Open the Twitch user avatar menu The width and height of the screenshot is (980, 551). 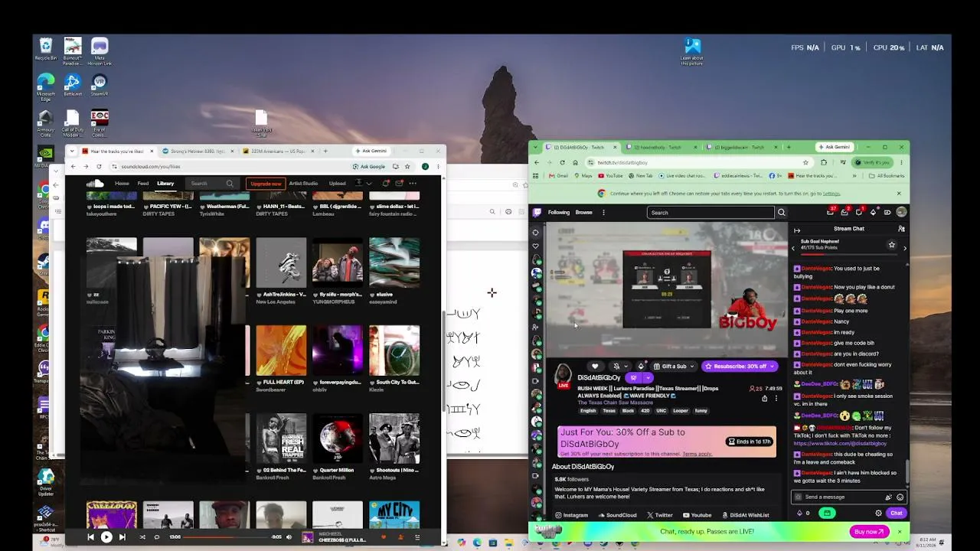click(901, 212)
